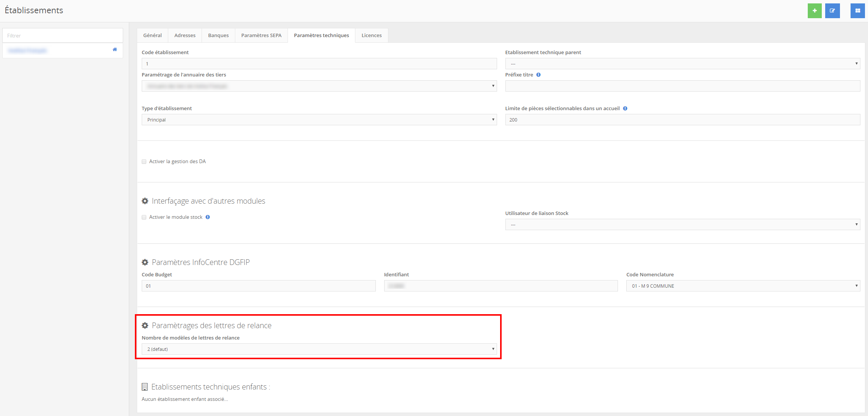This screenshot has height=416, width=868.
Task: Click info icon beside Limite de pièces sélectionnables
Action: point(625,109)
